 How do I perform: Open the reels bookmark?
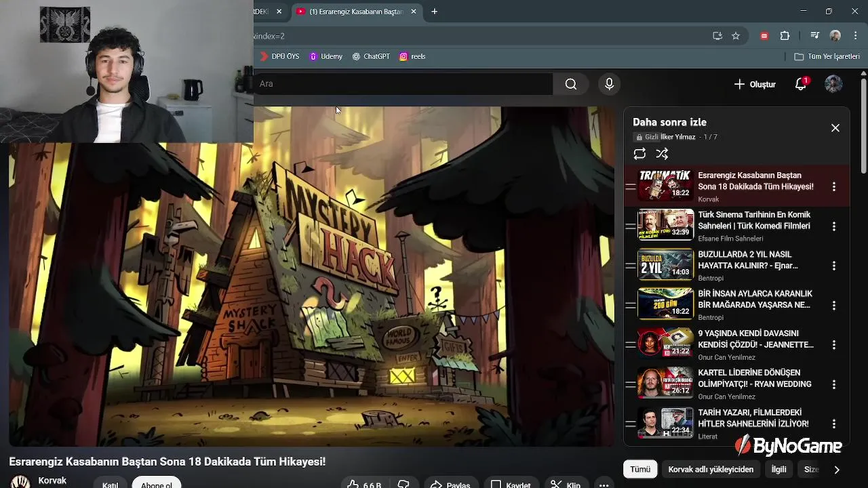412,56
